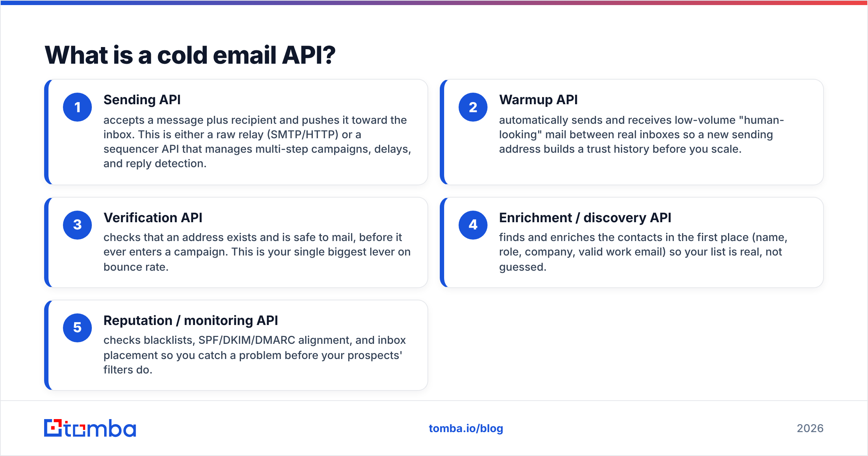868x456 pixels.
Task: Select the "Warmup API" card heading
Action: coord(538,100)
